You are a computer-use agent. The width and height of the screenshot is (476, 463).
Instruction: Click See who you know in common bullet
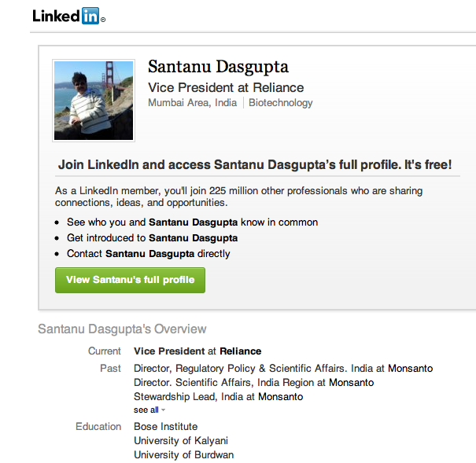[192, 222]
